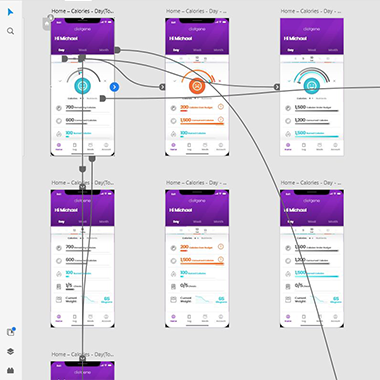Screen dimensions: 380x380
Task: Open the Layers panel icon
Action: pos(10,351)
